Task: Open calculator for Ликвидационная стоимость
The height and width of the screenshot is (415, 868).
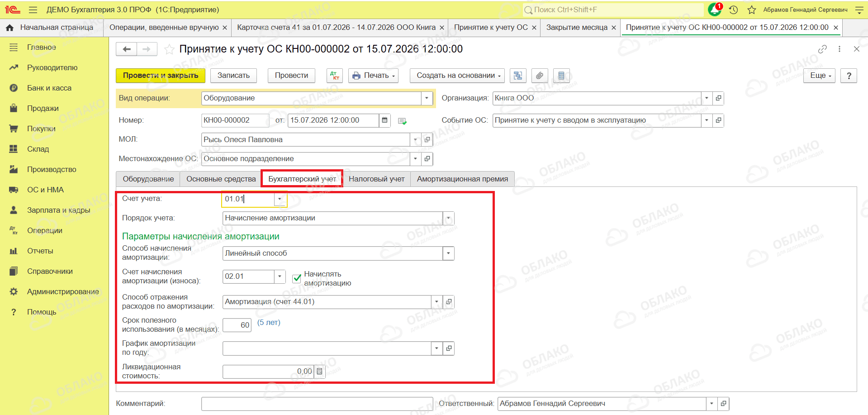Action: pyautogui.click(x=319, y=372)
